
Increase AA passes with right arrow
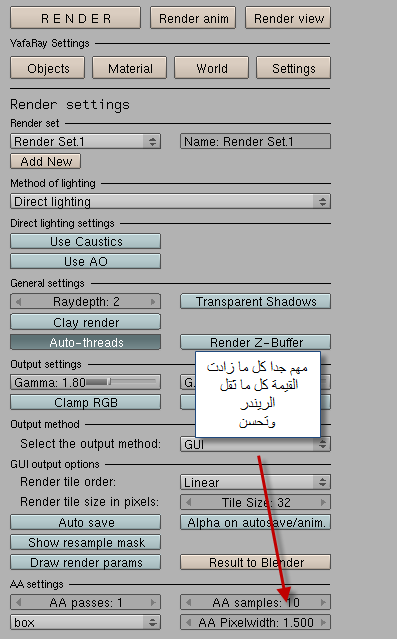pyautogui.click(x=153, y=602)
